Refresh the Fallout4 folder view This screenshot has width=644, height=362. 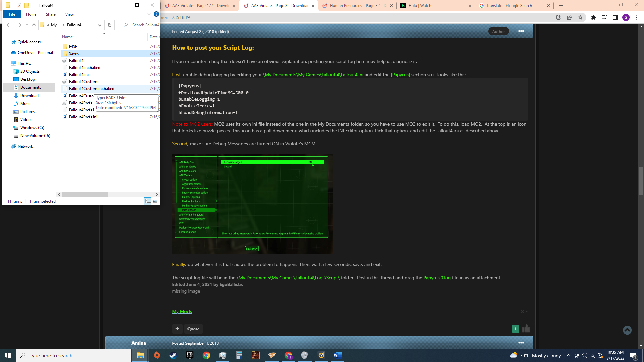(x=110, y=25)
